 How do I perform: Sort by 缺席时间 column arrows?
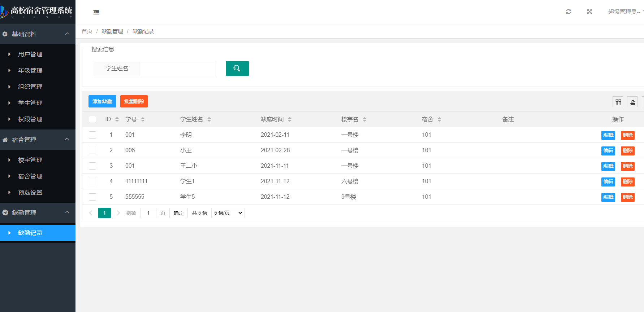290,119
